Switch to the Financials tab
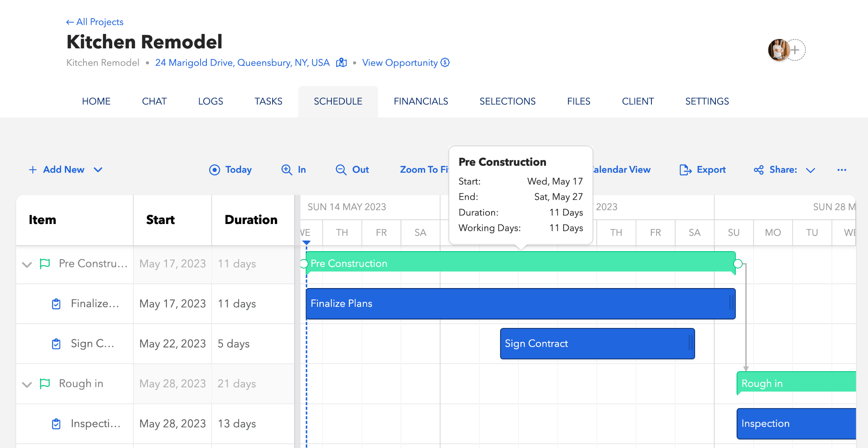868x448 pixels. pos(420,101)
